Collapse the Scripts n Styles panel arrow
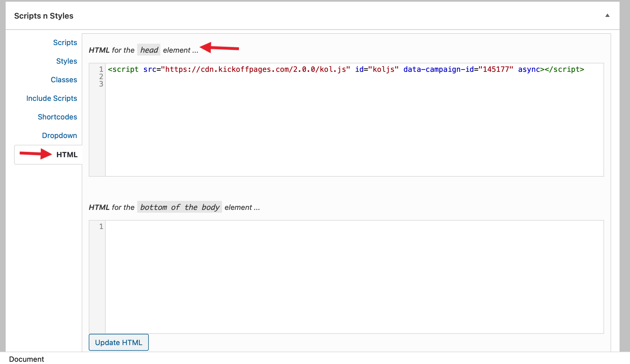 (607, 15)
